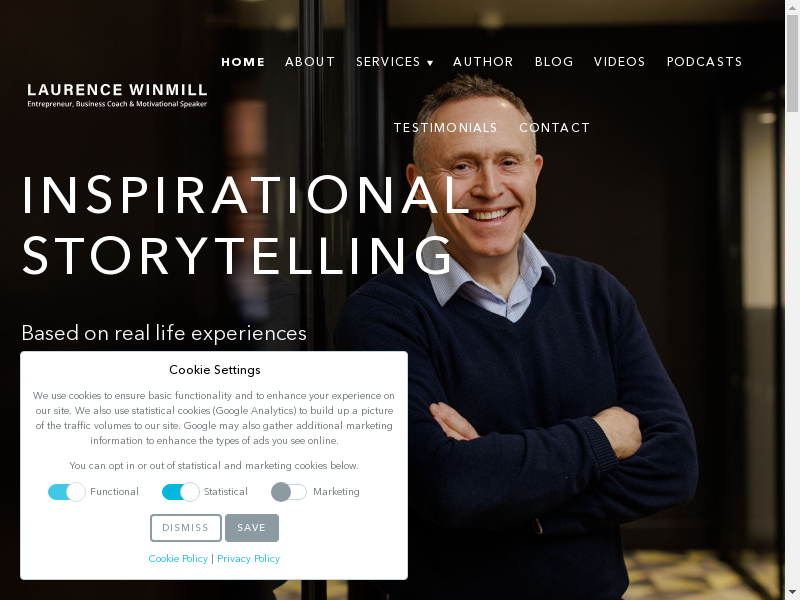Screen dimensions: 800x600
Task: Expand the Services dropdown arrow
Action: [430, 63]
